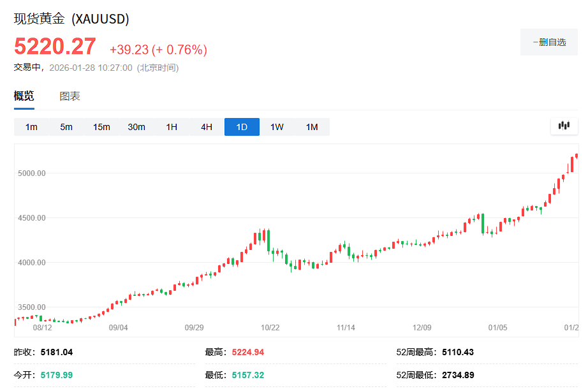Click the 现货黄金 (XAUUSD) title
Screen dimensions: 588x389
(x=71, y=19)
